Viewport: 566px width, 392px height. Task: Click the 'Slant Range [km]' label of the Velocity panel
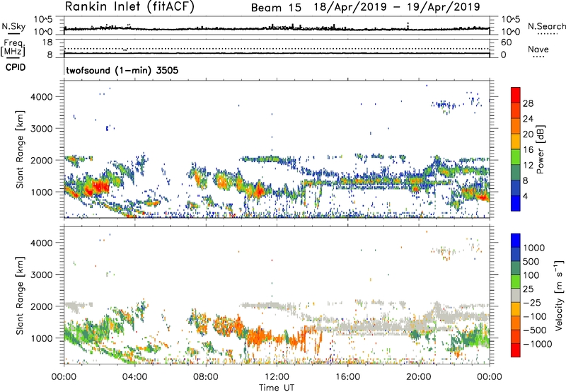21,296
